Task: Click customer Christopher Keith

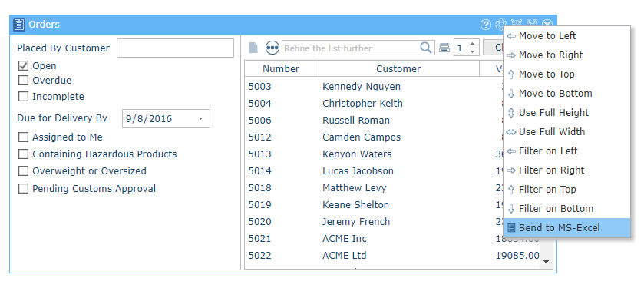Action: 362,104
